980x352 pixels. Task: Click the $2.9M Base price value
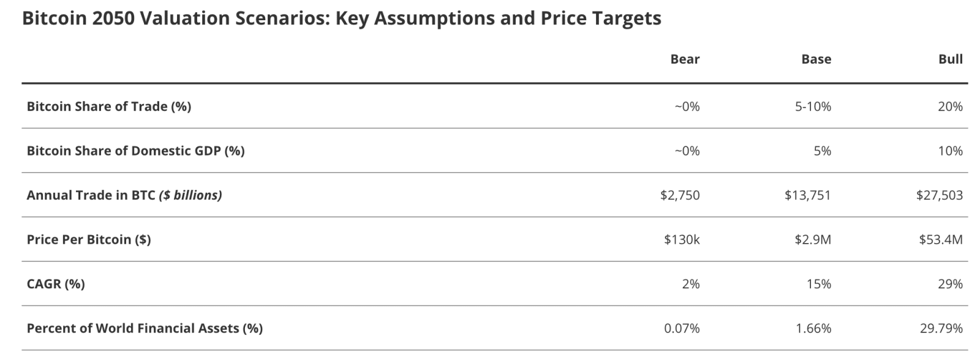tap(813, 239)
